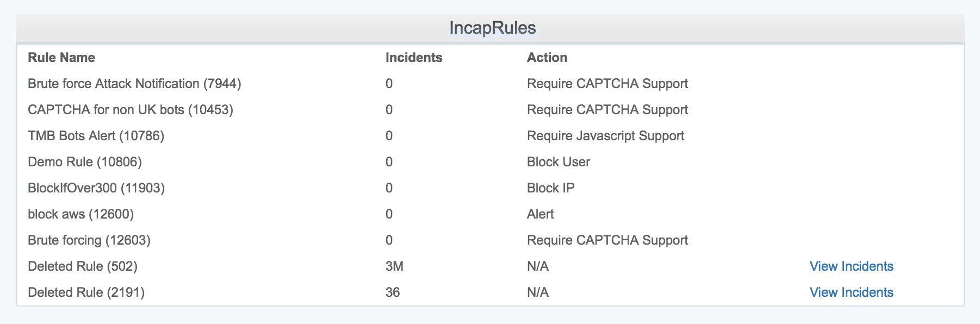The width and height of the screenshot is (980, 324).
Task: Select the BlockIfOver300 (11903) rule name
Action: coord(96,188)
